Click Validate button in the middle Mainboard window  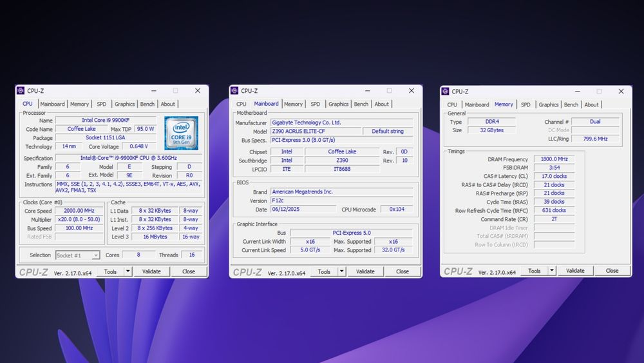365,271
